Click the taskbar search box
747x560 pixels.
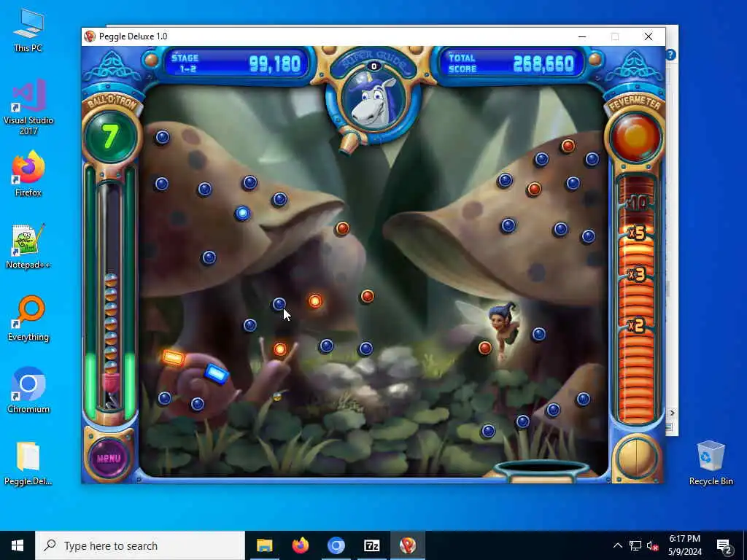click(140, 545)
